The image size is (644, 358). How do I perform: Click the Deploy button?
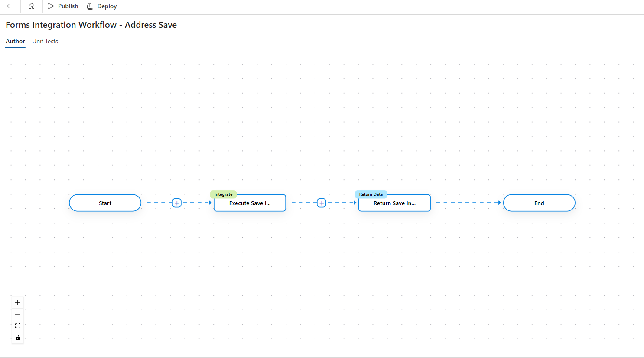pyautogui.click(x=102, y=6)
